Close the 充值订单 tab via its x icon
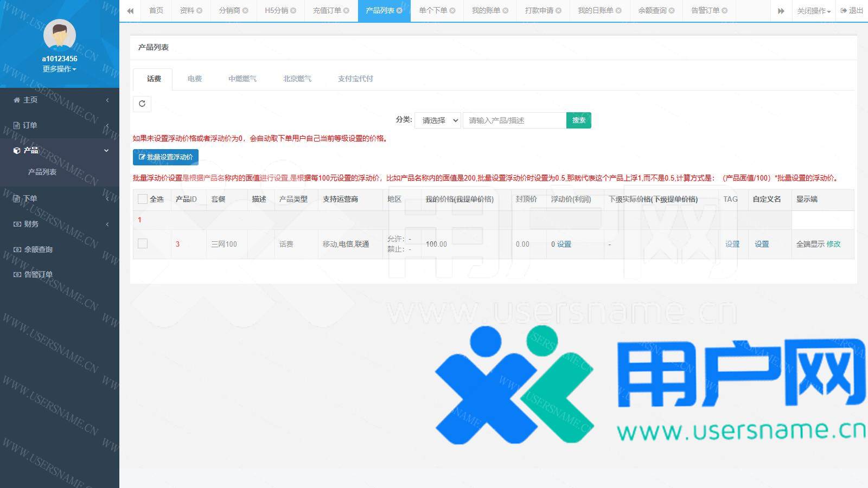The width and height of the screenshot is (868, 488). 346,10
